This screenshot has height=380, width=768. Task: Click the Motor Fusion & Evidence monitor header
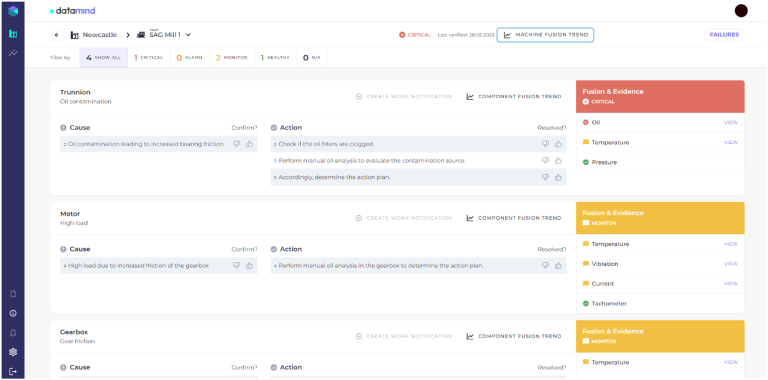[660, 218]
